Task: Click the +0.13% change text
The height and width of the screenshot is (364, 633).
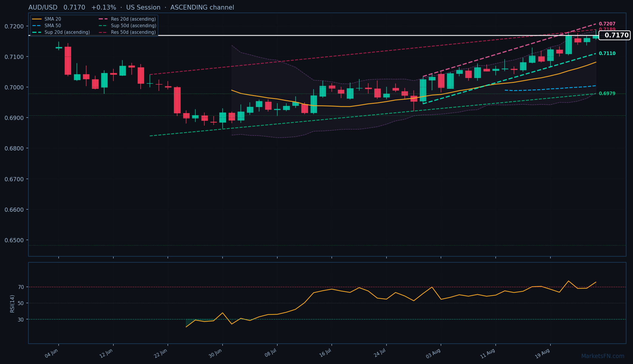Action: [x=104, y=7]
